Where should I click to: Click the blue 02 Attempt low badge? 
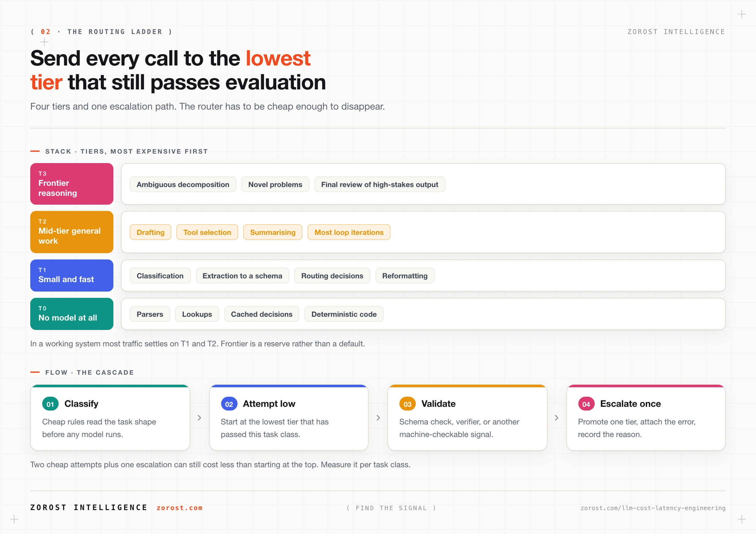click(x=229, y=404)
